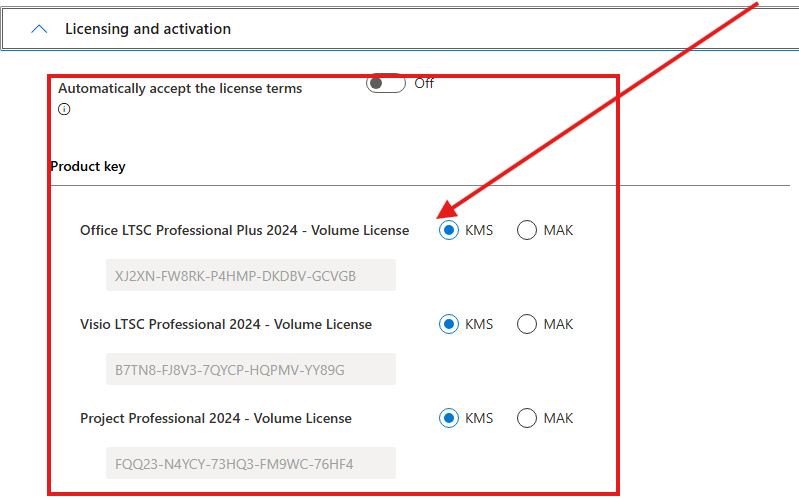
Task: Select MAK for Project Professional 2024
Action: point(527,418)
